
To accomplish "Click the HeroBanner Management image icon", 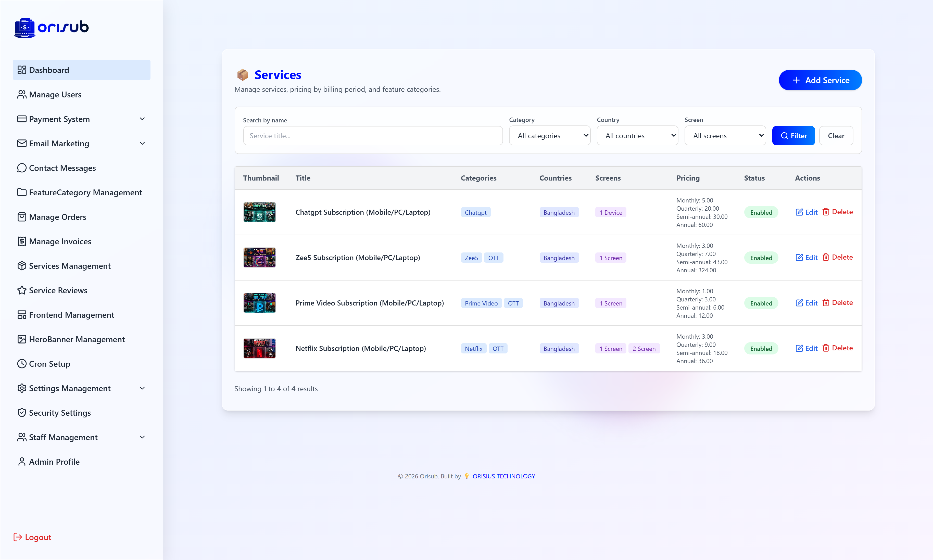I will pos(22,339).
